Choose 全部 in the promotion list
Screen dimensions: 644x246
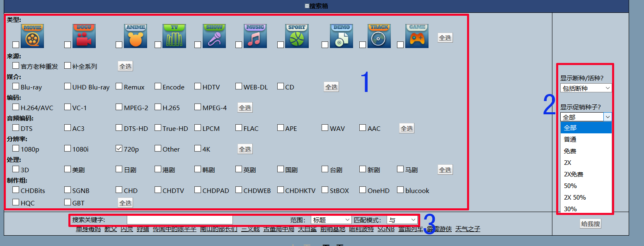[586, 128]
